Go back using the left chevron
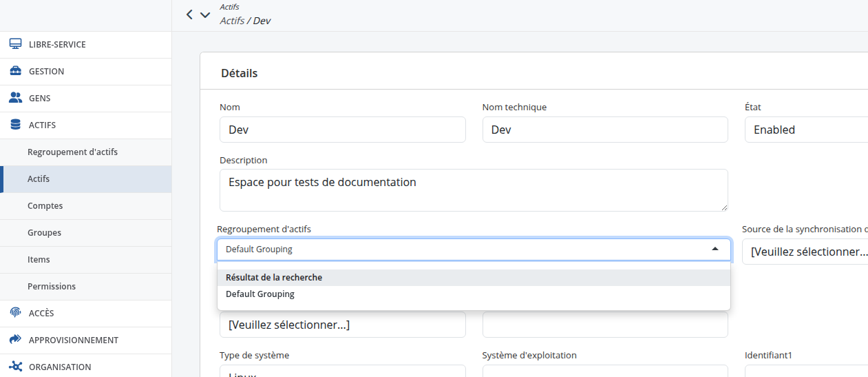Viewport: 868px width, 377px height. [189, 14]
